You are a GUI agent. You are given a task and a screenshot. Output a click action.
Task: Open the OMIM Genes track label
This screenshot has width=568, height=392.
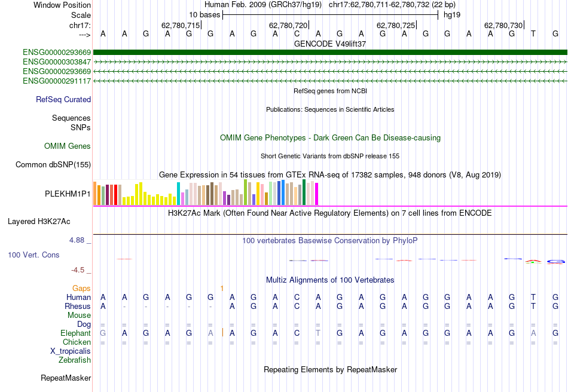point(67,146)
